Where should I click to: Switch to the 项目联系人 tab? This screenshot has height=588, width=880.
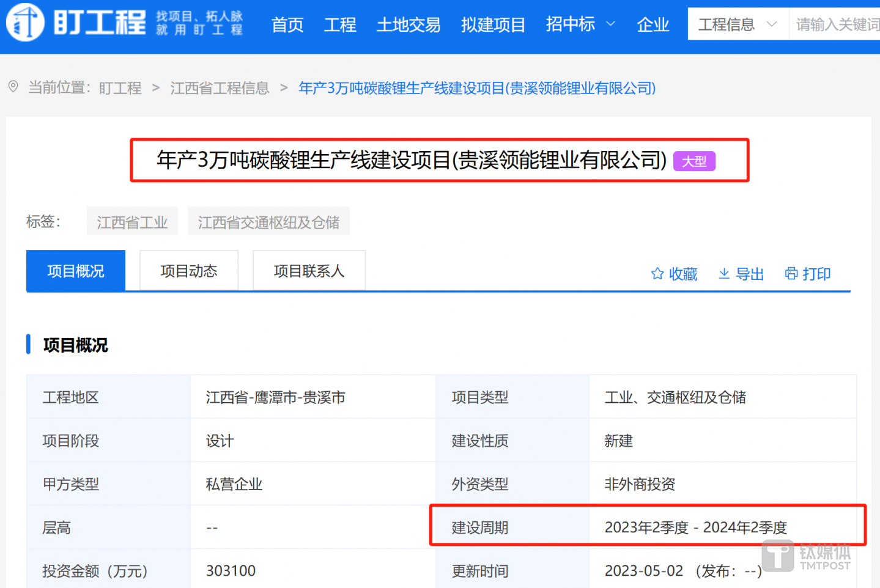click(309, 271)
